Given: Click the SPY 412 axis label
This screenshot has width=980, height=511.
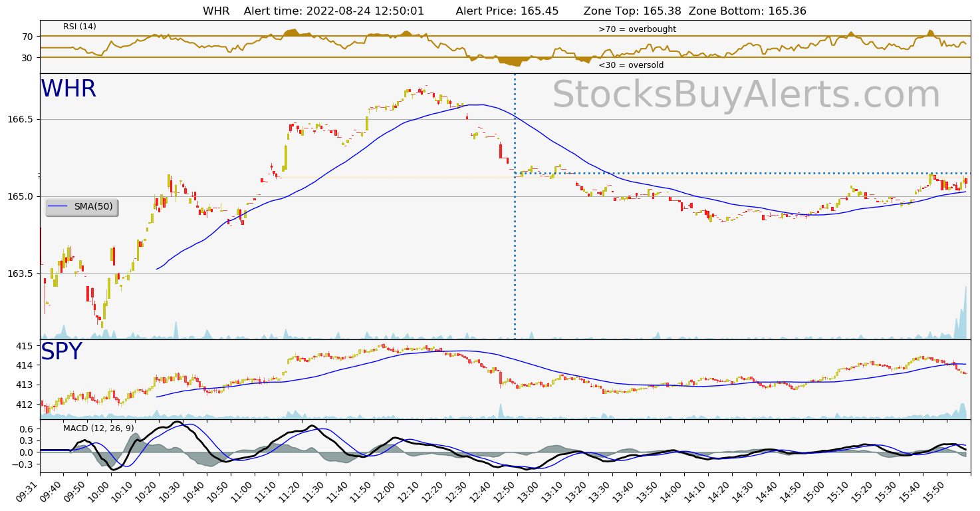Looking at the screenshot, I should [25, 404].
